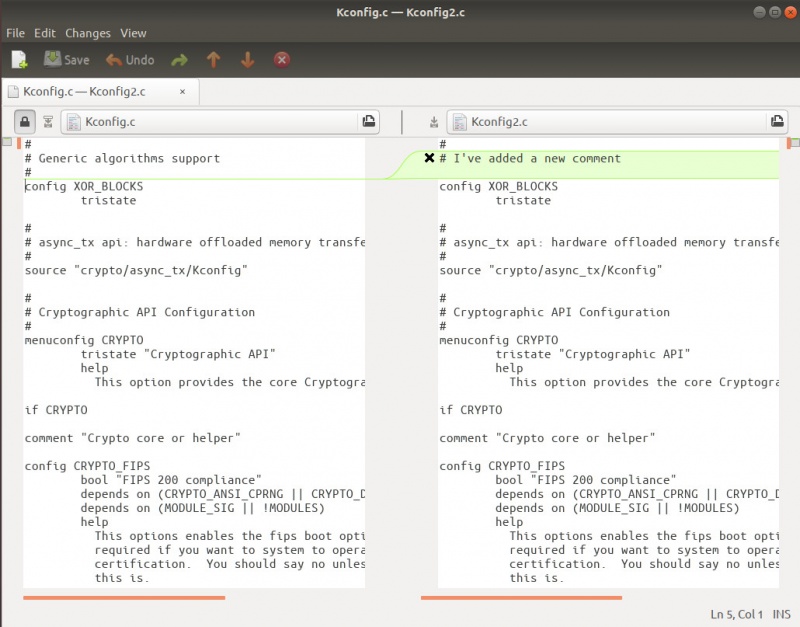Dismiss the added comment change with the X marker
800x627 pixels.
coord(430,158)
